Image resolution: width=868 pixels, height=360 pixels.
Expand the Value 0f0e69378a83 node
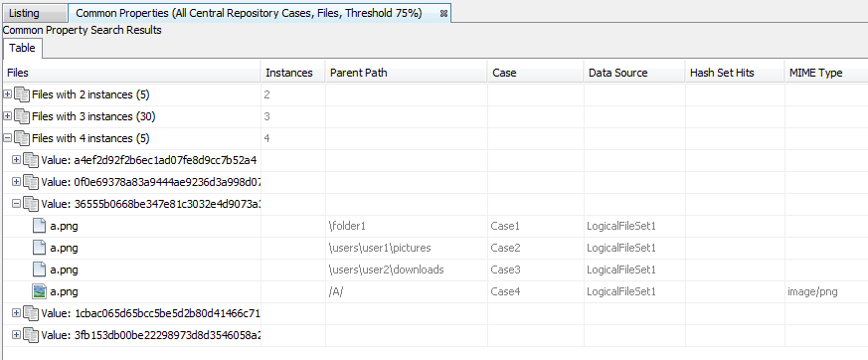click(x=16, y=182)
